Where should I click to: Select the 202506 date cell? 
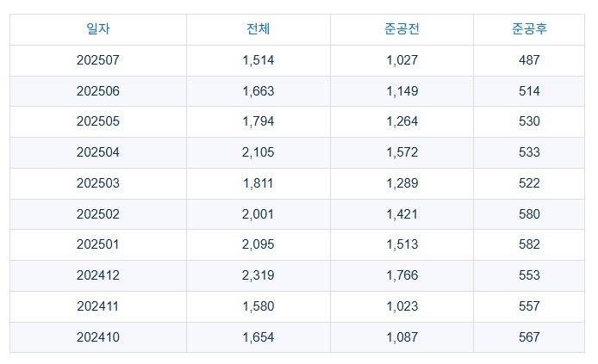[98, 91]
